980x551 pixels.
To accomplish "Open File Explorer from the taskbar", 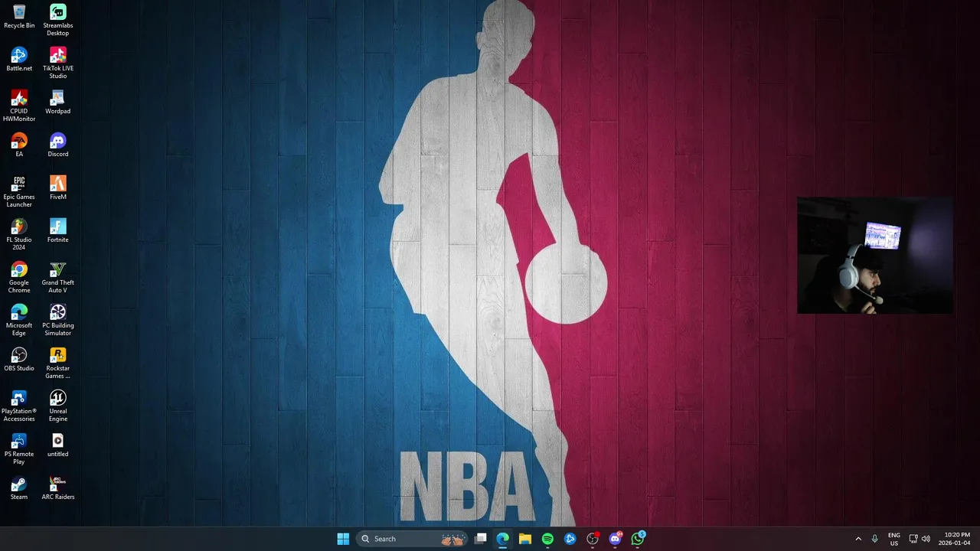I will pos(524,539).
